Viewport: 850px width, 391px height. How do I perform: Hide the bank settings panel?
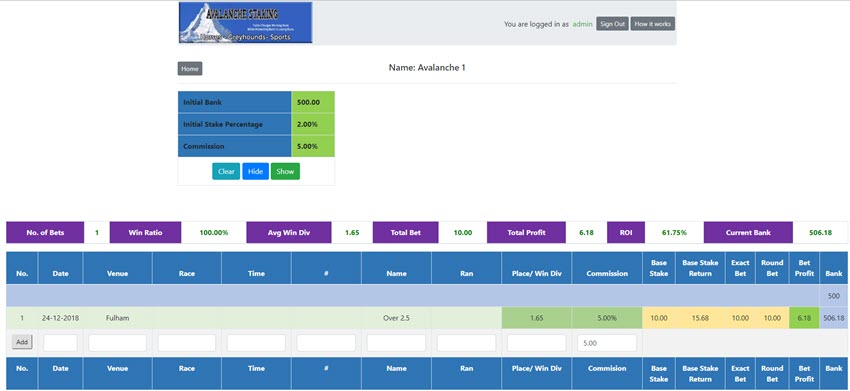[x=255, y=171]
